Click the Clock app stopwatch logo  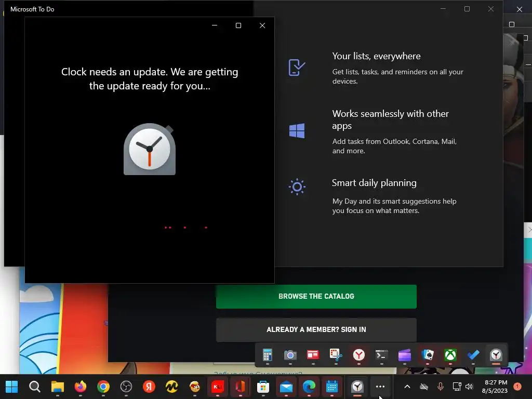coord(150,149)
